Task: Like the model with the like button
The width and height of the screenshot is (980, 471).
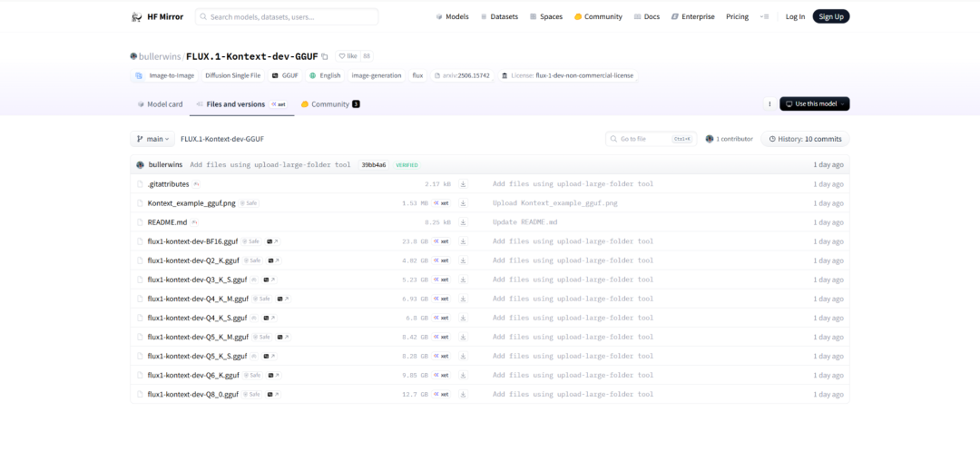Action: [x=348, y=56]
